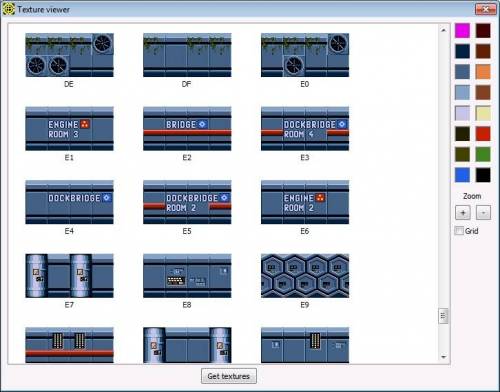The image size is (500, 392).
Task: Pick the green color swatch
Action: (483, 155)
